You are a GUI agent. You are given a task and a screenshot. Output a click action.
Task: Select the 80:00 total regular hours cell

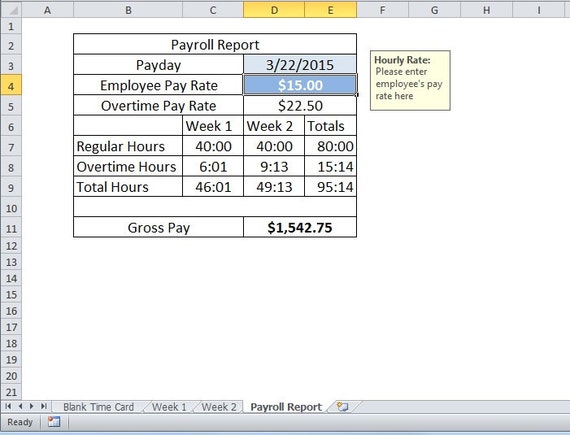click(x=330, y=146)
